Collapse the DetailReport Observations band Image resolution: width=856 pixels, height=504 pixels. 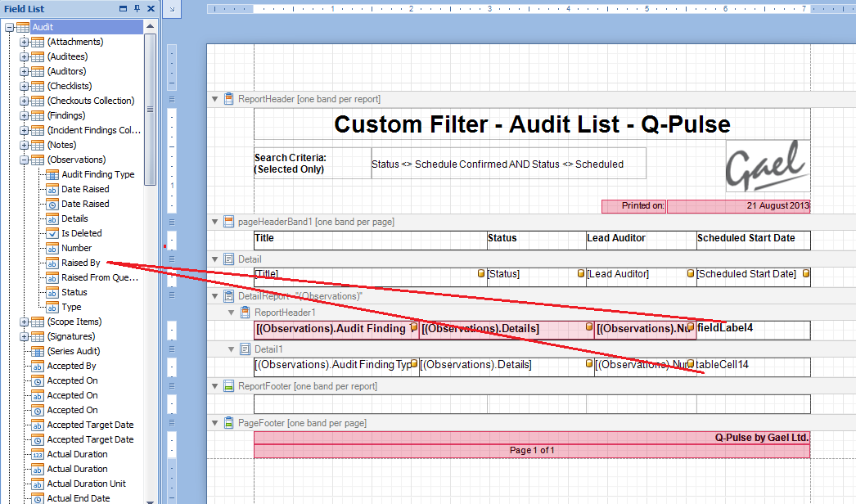click(x=215, y=296)
